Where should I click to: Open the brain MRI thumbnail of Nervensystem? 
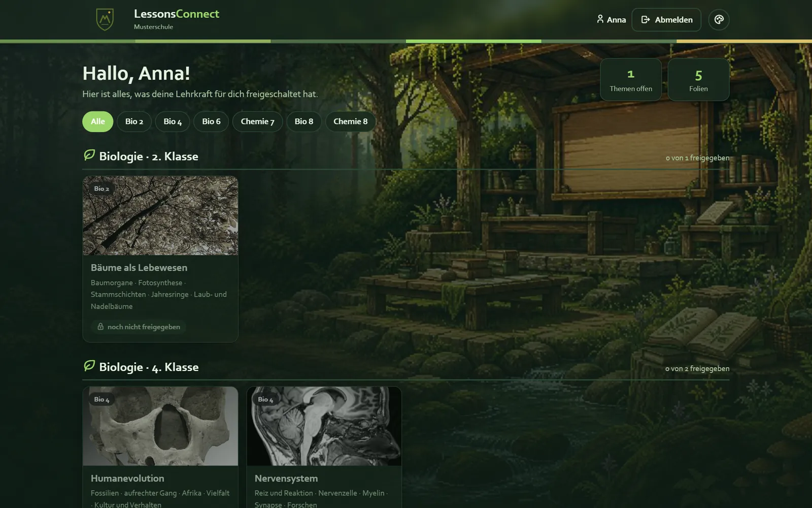tap(324, 426)
